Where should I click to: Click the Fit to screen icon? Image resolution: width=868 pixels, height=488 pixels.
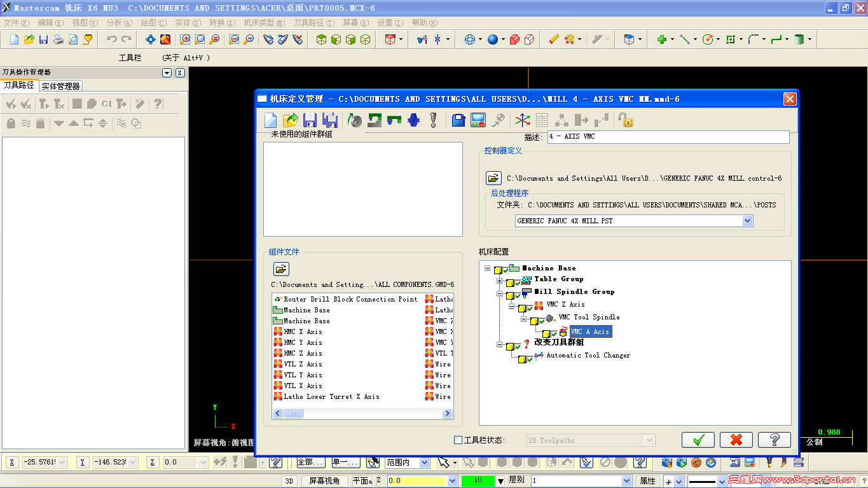tap(151, 39)
